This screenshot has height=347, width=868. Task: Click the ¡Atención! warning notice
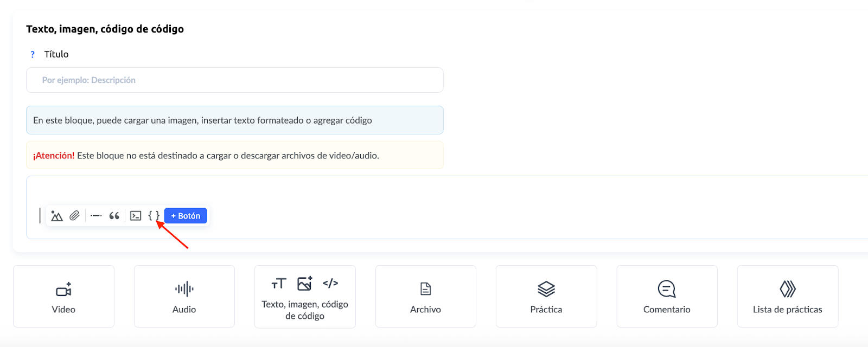[234, 156]
